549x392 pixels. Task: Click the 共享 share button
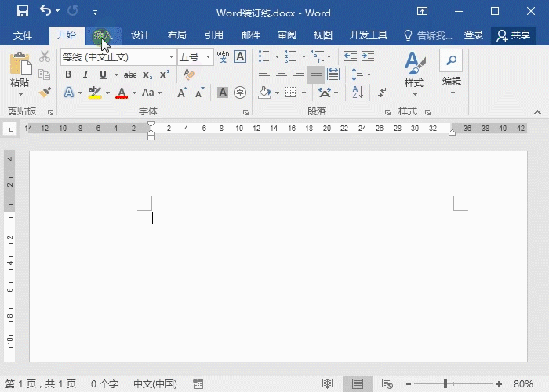coord(514,35)
